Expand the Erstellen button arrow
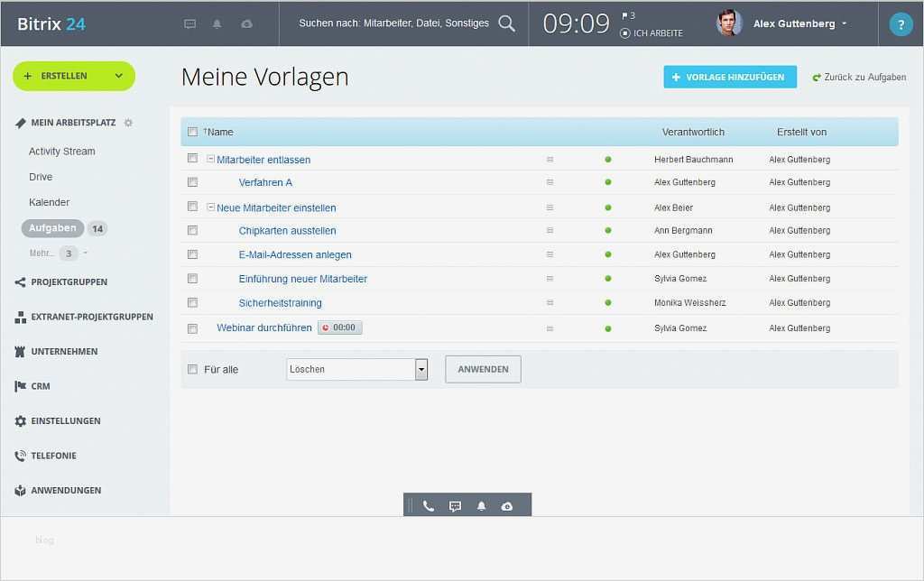 (x=118, y=76)
